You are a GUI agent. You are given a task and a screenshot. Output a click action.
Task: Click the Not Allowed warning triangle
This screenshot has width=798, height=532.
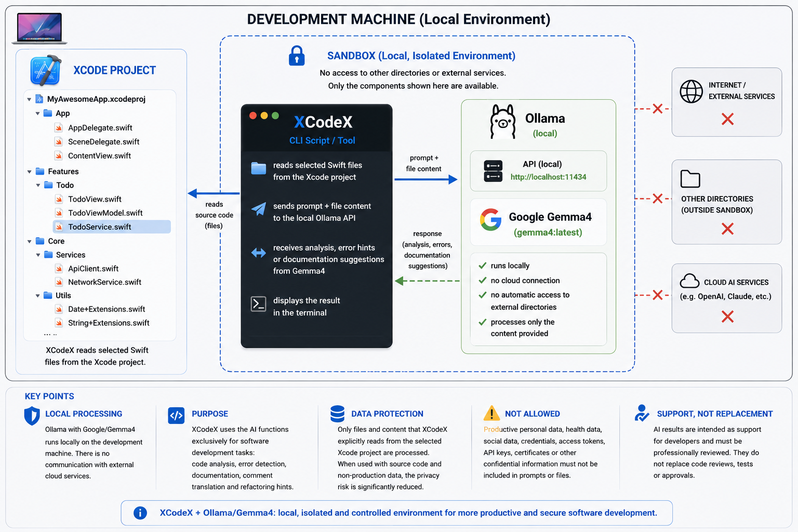(491, 414)
